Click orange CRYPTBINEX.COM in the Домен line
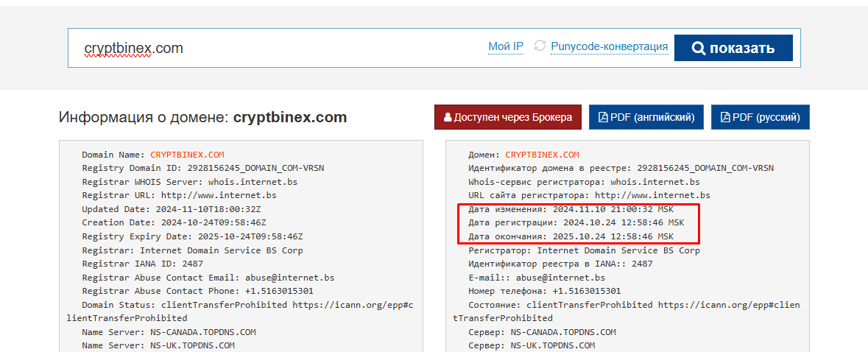 point(542,155)
